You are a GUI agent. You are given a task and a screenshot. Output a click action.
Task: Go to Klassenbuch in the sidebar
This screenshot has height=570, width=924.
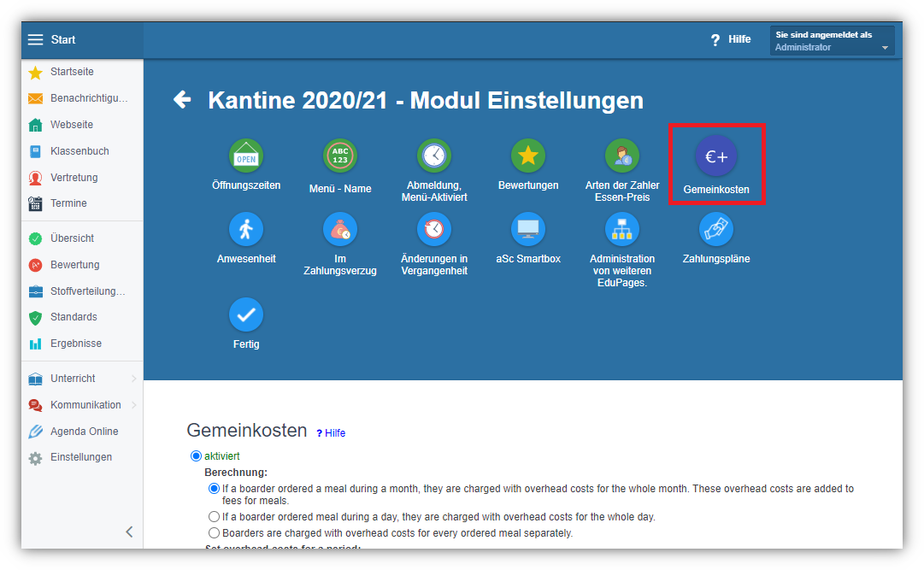(79, 151)
